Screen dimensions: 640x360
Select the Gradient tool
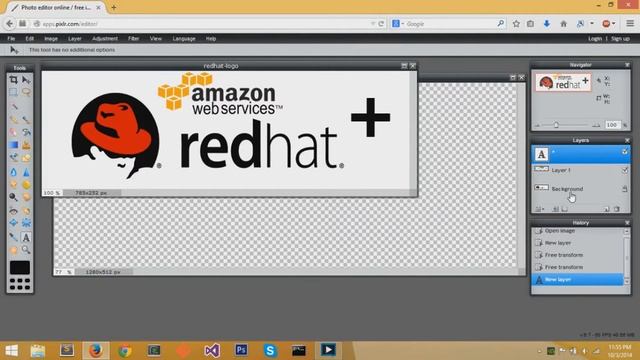(13, 145)
